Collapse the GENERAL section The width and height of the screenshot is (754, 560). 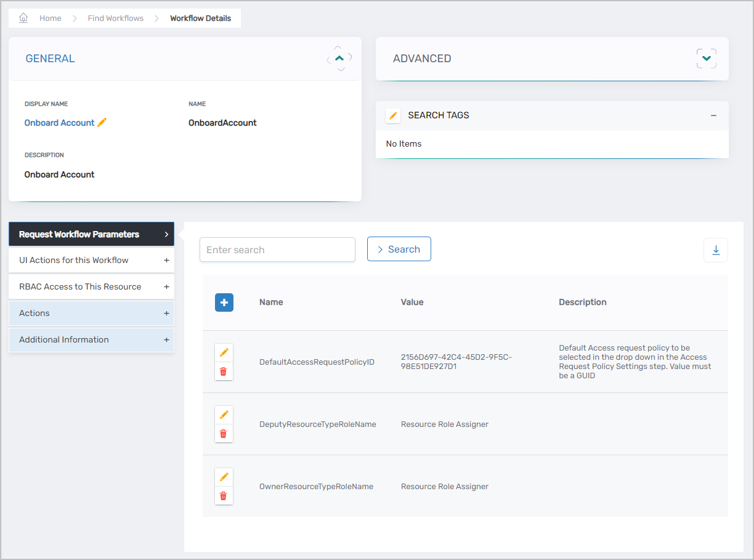click(x=339, y=58)
